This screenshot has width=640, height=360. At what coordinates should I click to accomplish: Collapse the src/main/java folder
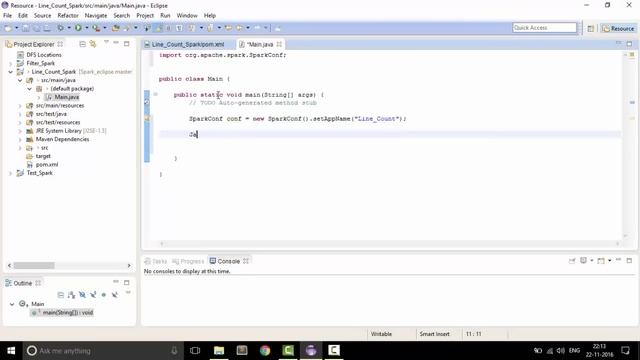20,80
